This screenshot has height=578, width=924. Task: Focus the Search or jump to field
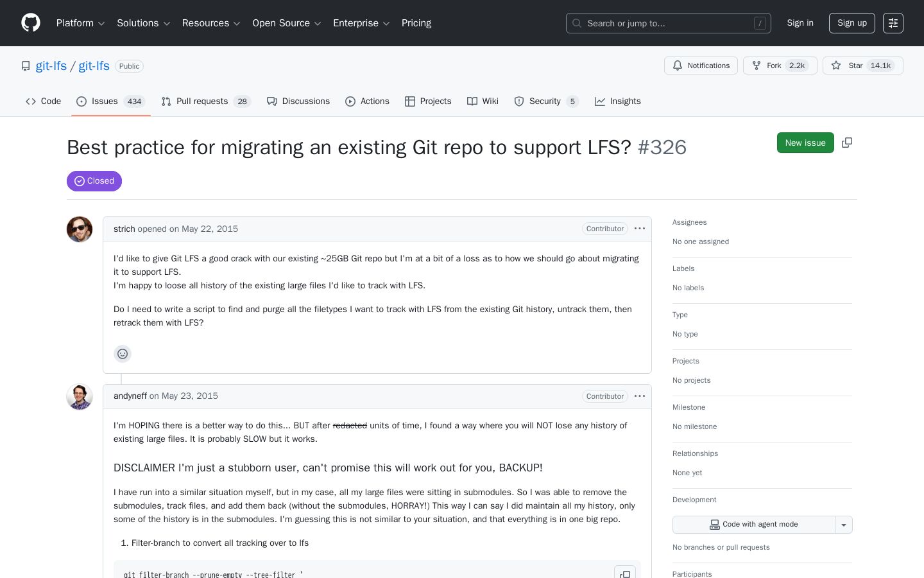pos(669,23)
